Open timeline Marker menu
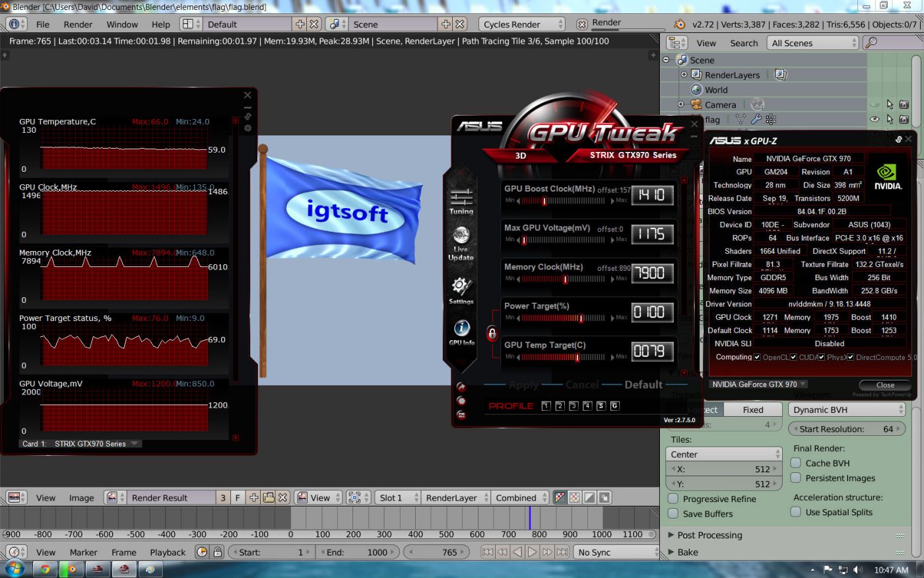924x578 pixels. point(83,552)
